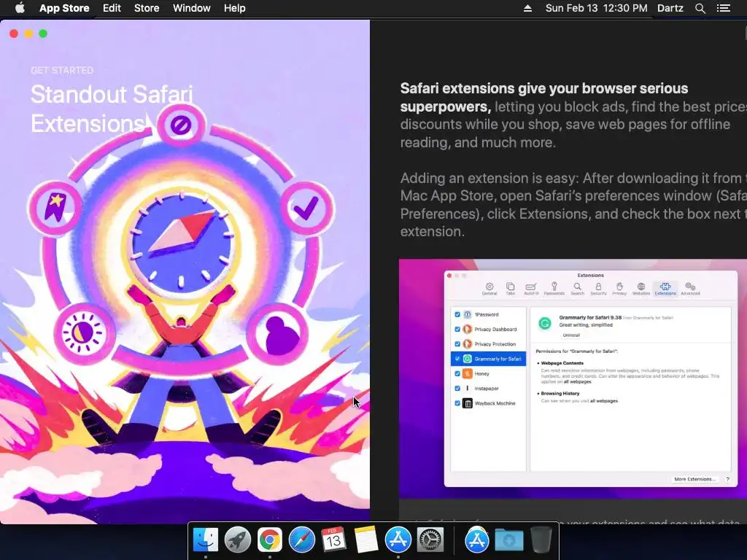This screenshot has width=747, height=560.
Task: Open the App Store menu
Action: (64, 8)
